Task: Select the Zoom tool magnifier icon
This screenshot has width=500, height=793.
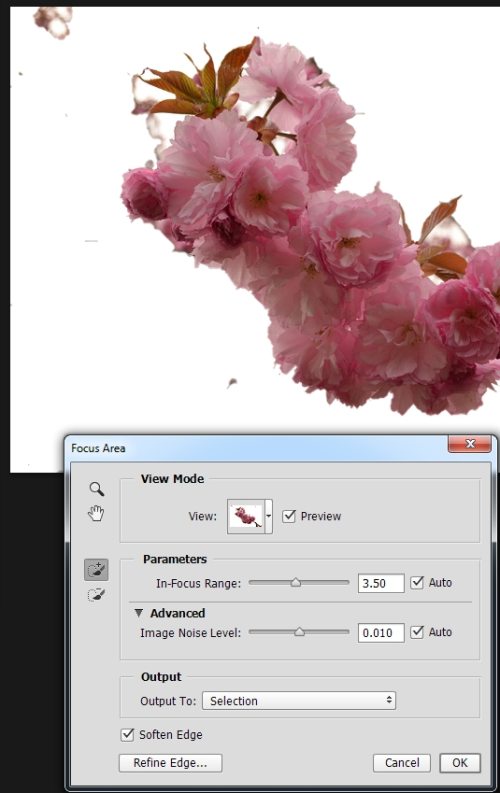Action: pos(97,489)
